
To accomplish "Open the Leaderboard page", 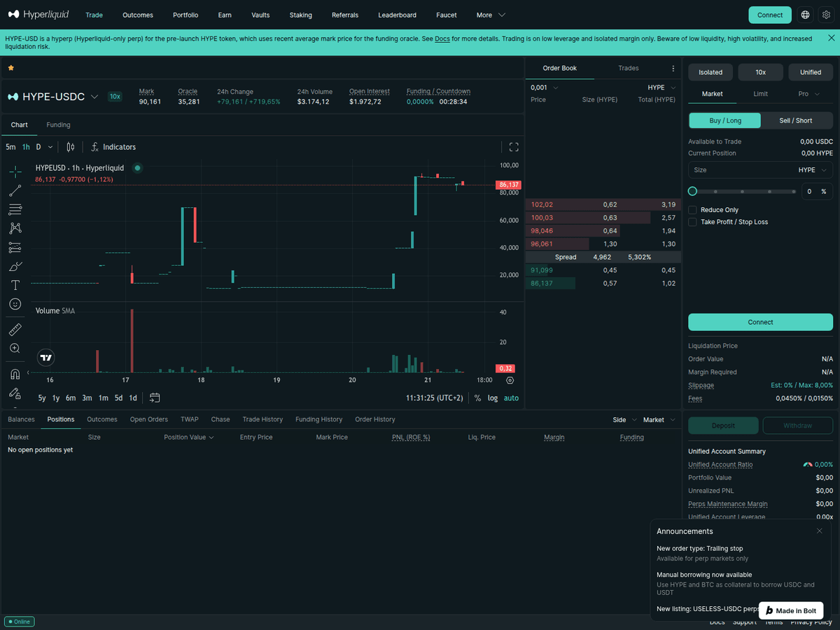I will tap(397, 15).
